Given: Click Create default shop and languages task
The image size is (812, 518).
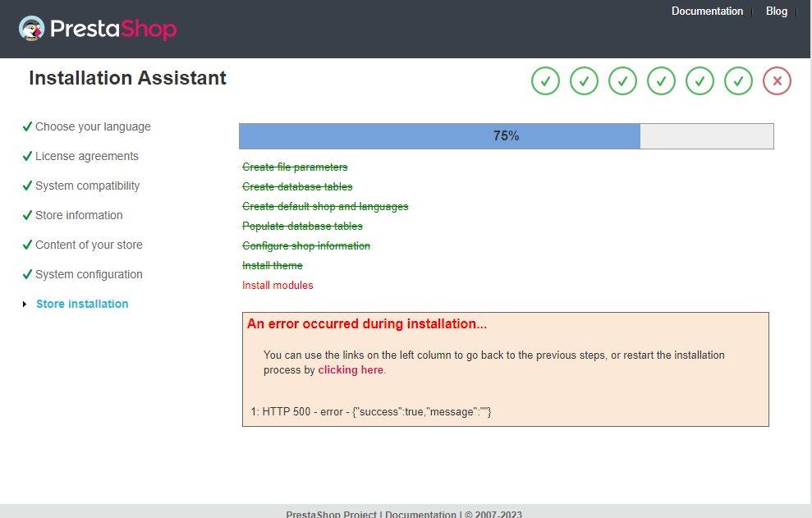Looking at the screenshot, I should pos(325,207).
